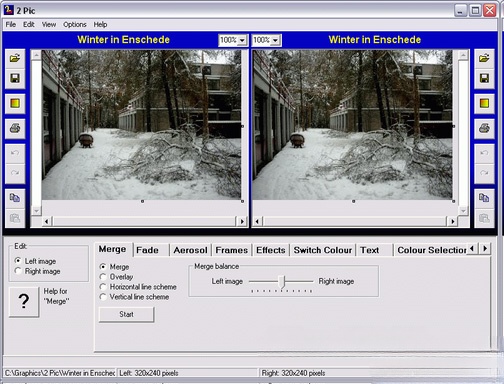Minimize the 2 Pic window

coord(460,11)
